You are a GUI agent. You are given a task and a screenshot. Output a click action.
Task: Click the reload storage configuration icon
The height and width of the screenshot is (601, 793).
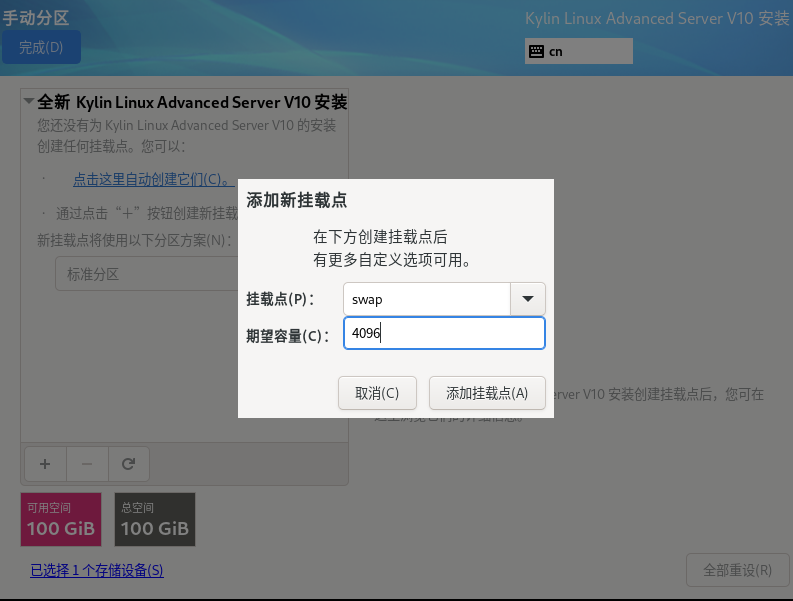[x=128, y=464]
